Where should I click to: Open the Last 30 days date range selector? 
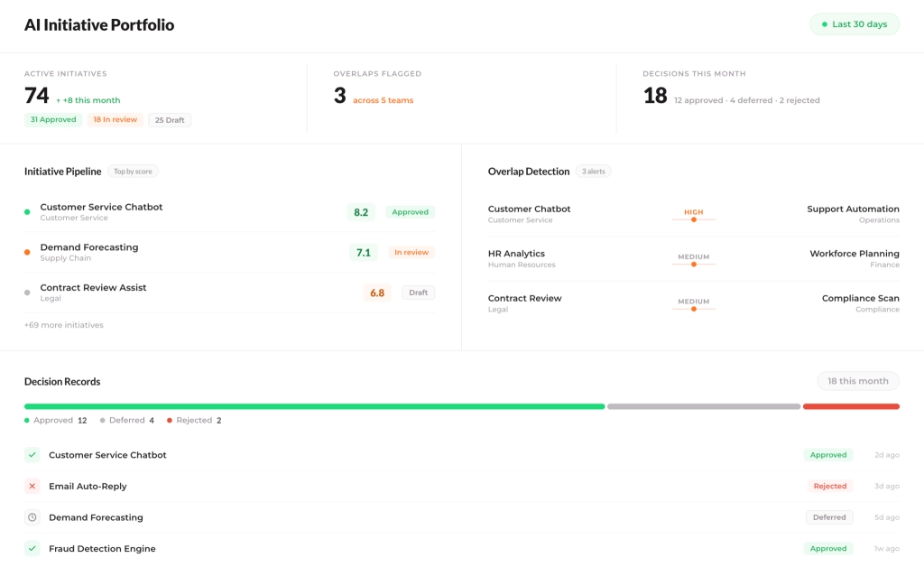click(x=854, y=24)
